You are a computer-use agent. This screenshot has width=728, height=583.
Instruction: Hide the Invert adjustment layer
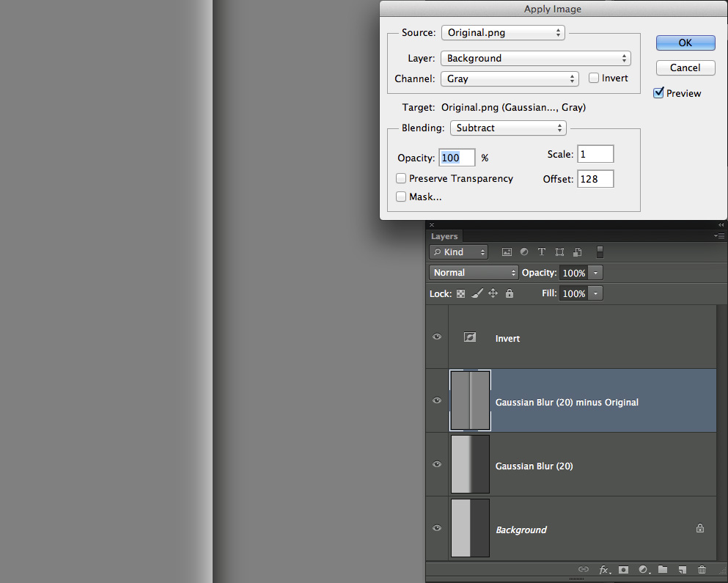pyautogui.click(x=437, y=337)
